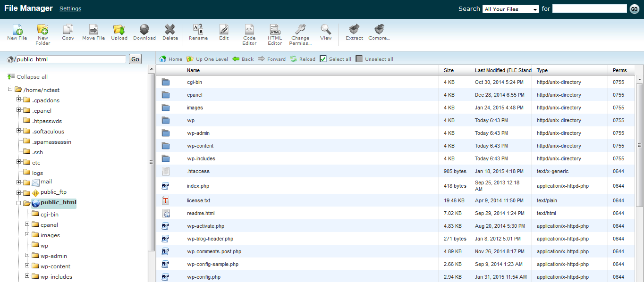Collapse the public_html tree node

[x=19, y=203]
